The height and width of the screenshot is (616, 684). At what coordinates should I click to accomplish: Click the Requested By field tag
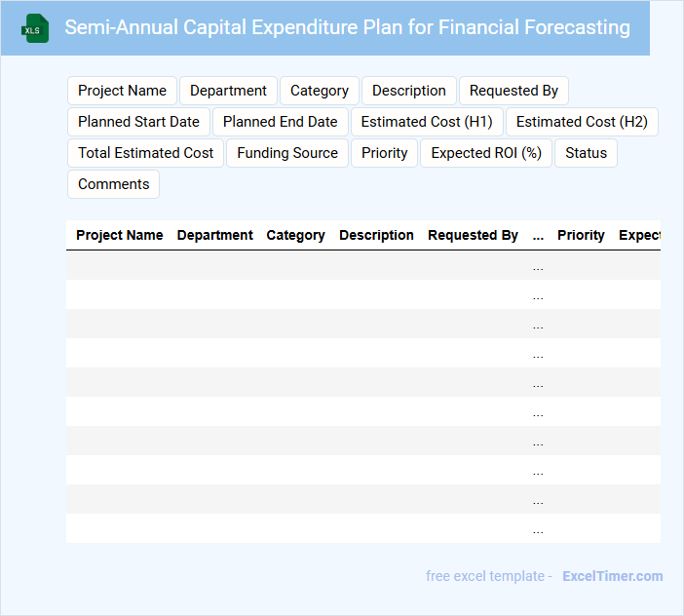coord(513,91)
